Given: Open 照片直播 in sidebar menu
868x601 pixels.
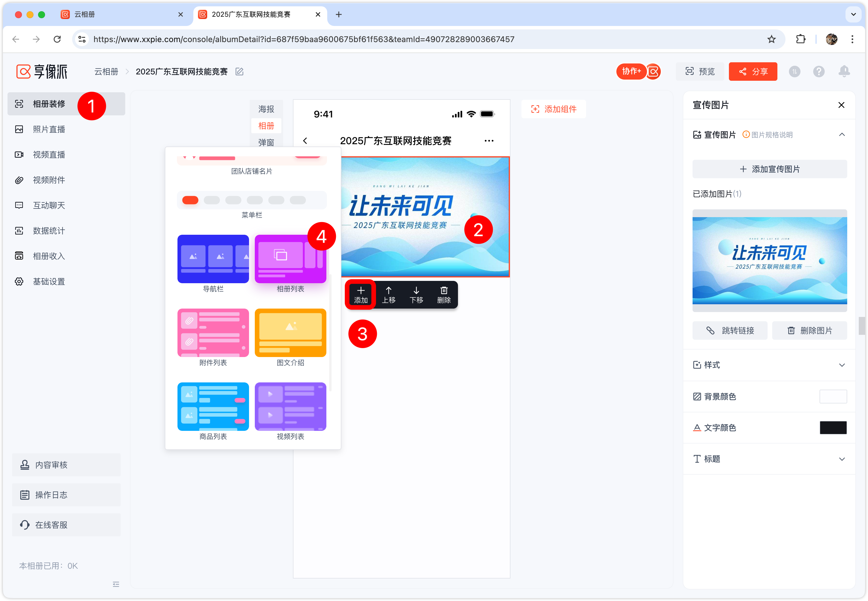Looking at the screenshot, I should pos(49,129).
